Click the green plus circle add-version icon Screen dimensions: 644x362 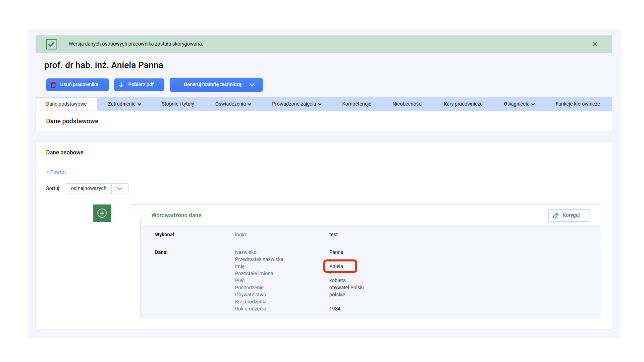(x=102, y=213)
